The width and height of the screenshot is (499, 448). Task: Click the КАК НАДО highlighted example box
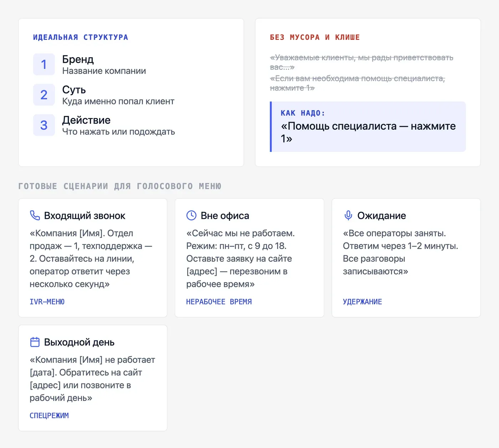pyautogui.click(x=368, y=127)
